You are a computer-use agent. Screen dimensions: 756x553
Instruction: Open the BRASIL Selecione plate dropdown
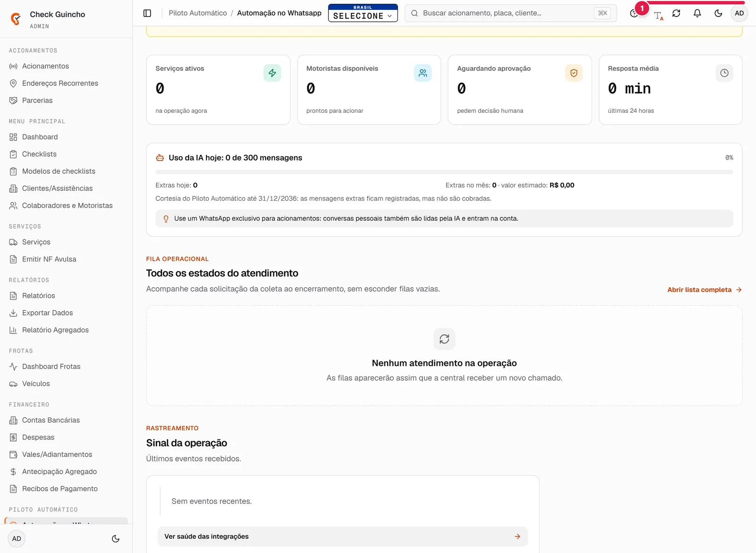click(363, 13)
